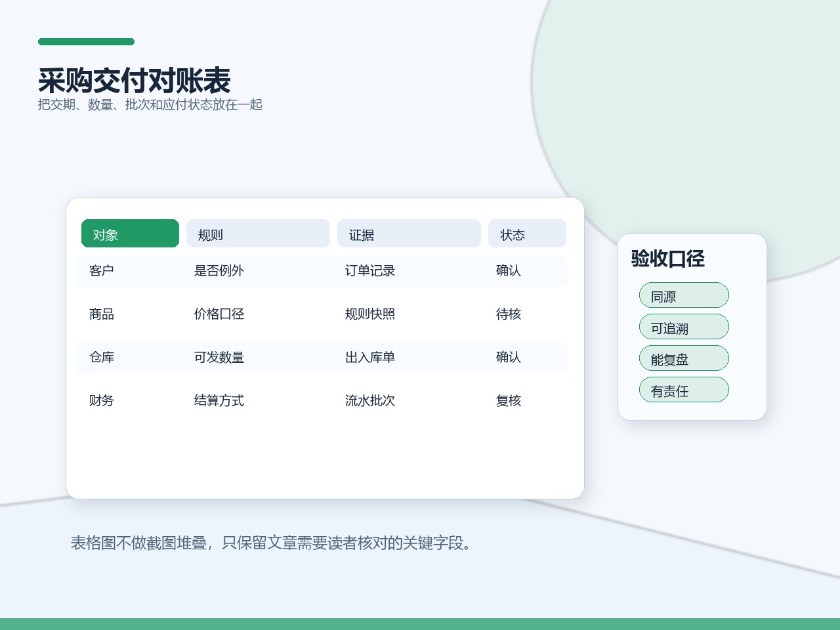840x630 pixels.
Task: Click the 客户 cell
Action: (102, 271)
